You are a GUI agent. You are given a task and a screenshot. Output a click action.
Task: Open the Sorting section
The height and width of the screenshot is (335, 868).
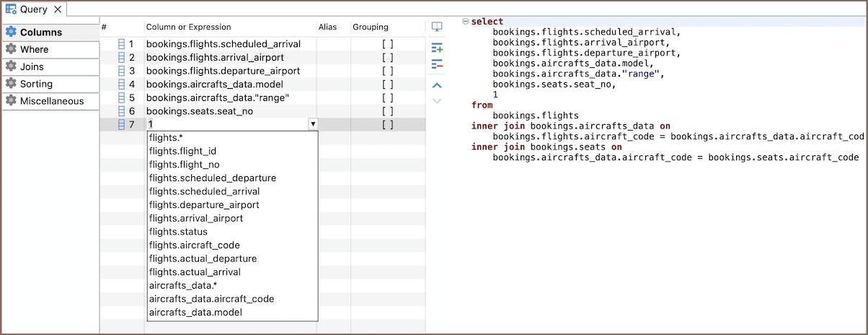tap(36, 84)
